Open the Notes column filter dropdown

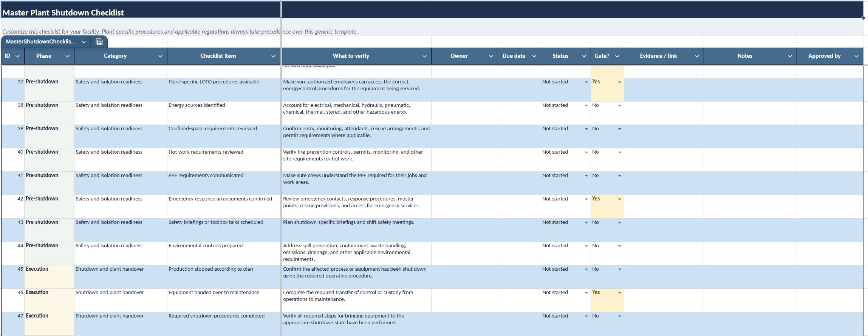tap(790, 56)
